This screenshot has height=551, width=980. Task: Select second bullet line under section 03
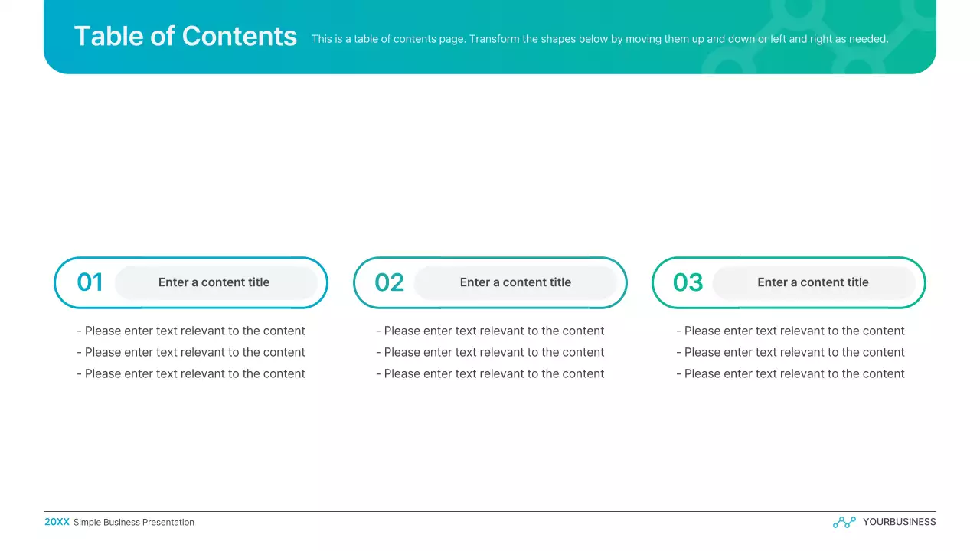pyautogui.click(x=791, y=352)
